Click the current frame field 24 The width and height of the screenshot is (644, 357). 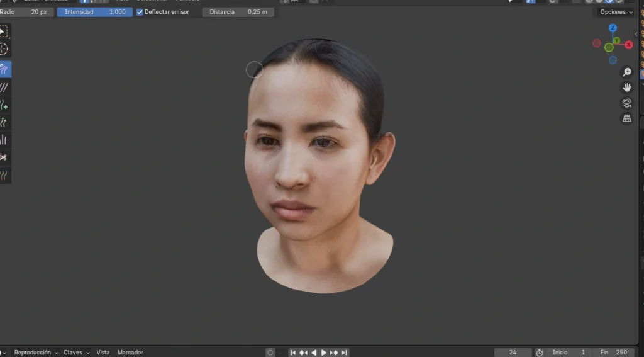(513, 353)
